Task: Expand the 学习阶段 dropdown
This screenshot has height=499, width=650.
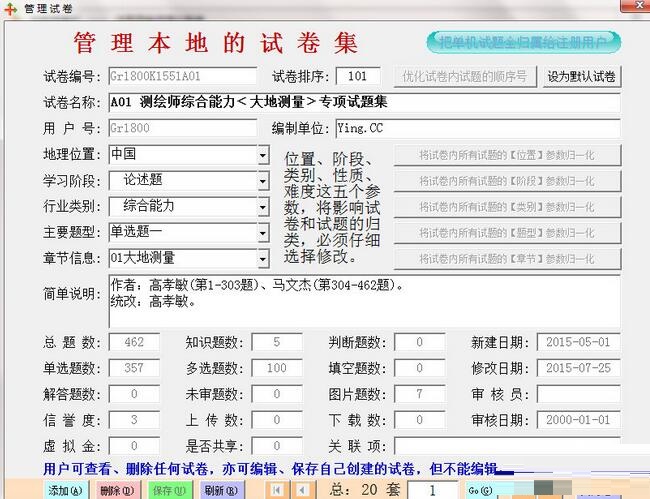Action: coord(263,181)
